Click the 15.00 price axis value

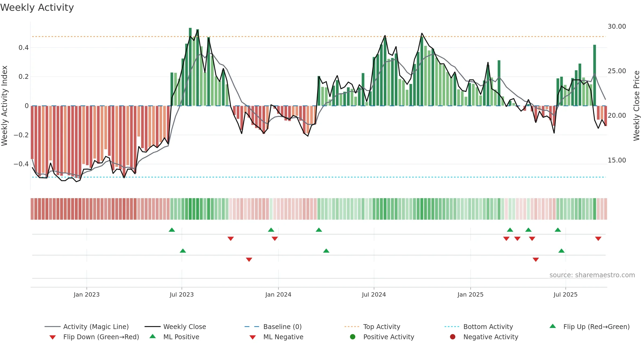[x=617, y=160]
